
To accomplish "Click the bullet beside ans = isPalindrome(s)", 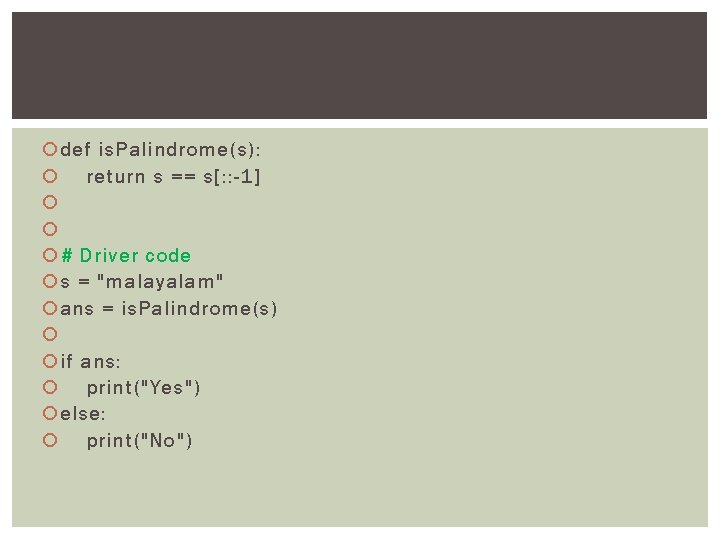I will coord(50,308).
